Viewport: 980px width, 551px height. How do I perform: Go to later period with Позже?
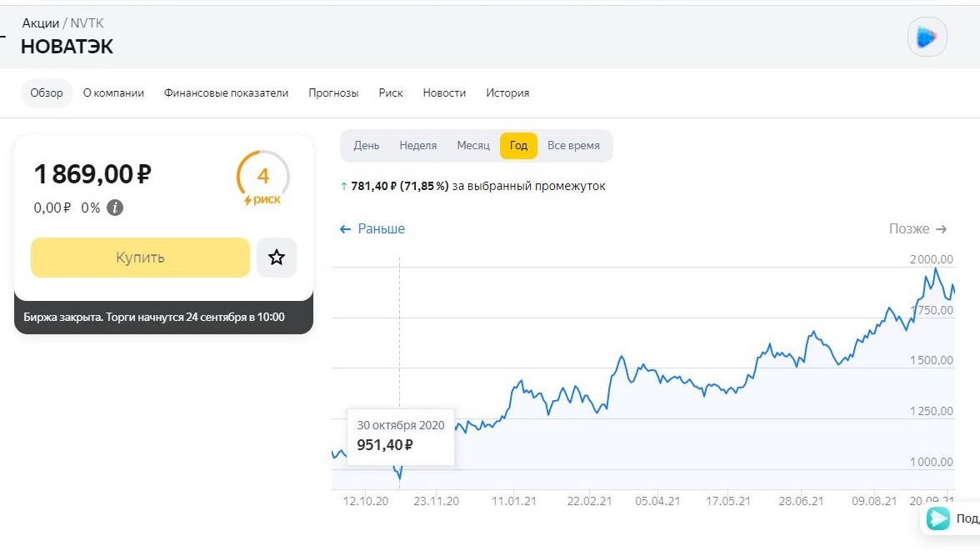[917, 229]
